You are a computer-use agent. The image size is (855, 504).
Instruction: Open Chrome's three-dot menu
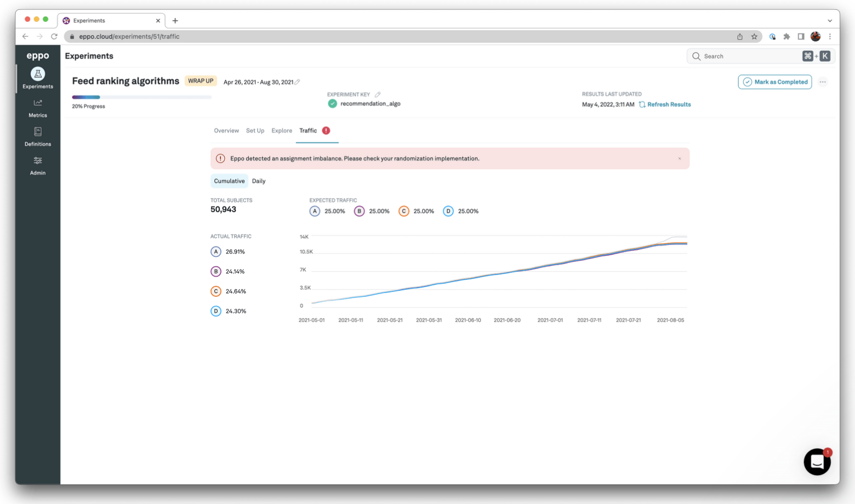[x=830, y=37]
